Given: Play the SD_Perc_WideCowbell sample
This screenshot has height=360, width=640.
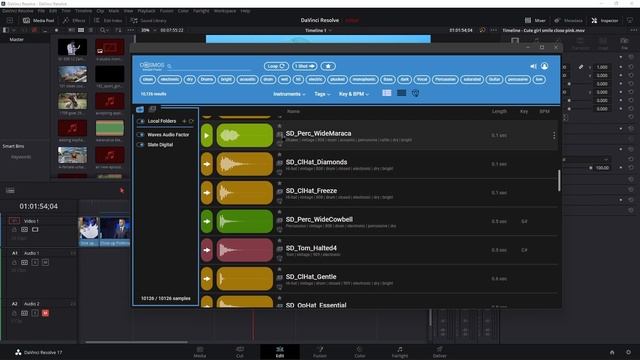Looking at the screenshot, I should pos(207,221).
